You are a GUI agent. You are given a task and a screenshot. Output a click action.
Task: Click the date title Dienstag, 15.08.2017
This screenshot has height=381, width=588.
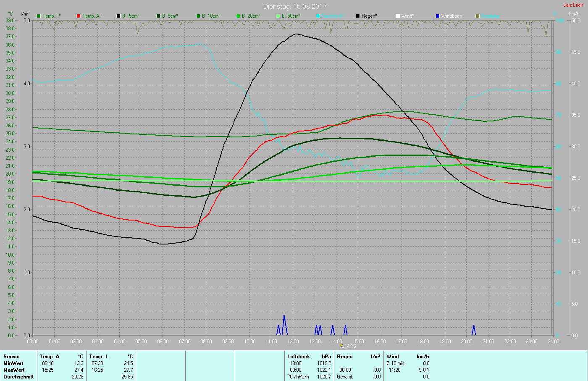point(294,6)
